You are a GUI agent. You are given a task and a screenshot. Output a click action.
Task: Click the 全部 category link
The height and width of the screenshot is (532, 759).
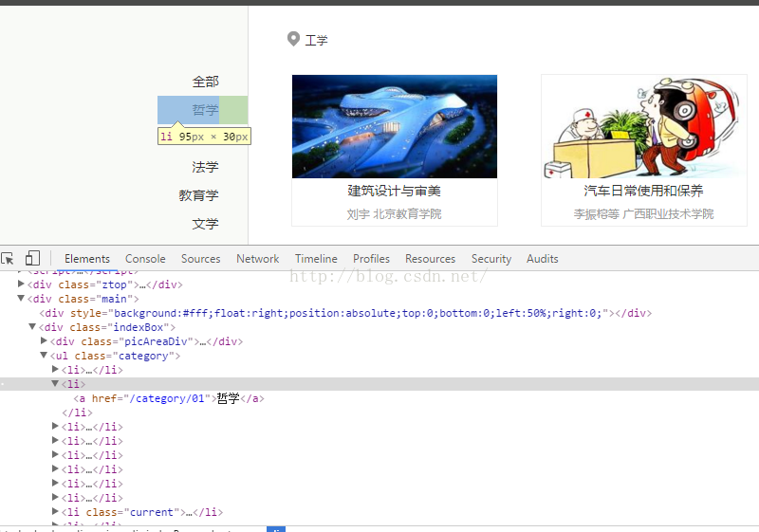pos(205,82)
